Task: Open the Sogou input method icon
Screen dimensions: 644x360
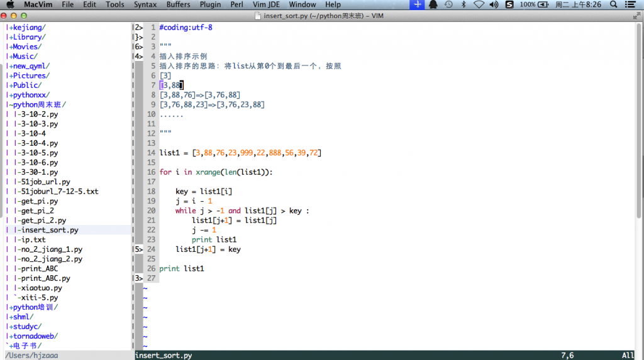Action: (509, 4)
